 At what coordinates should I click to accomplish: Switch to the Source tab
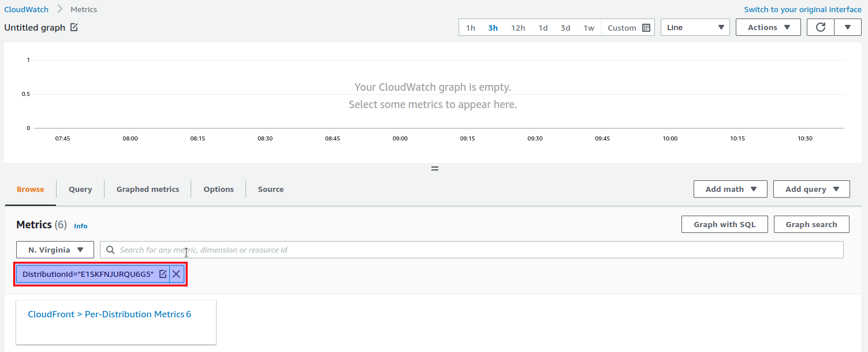coord(270,188)
